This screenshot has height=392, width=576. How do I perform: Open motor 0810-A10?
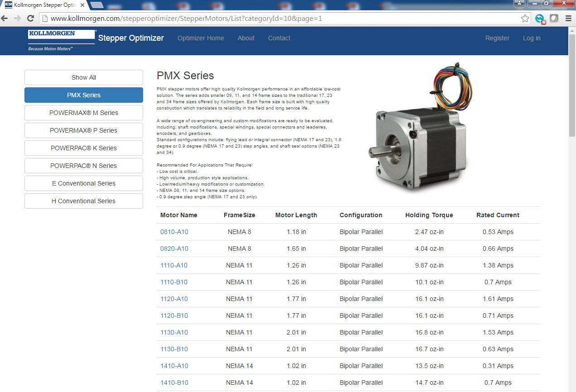pos(174,232)
